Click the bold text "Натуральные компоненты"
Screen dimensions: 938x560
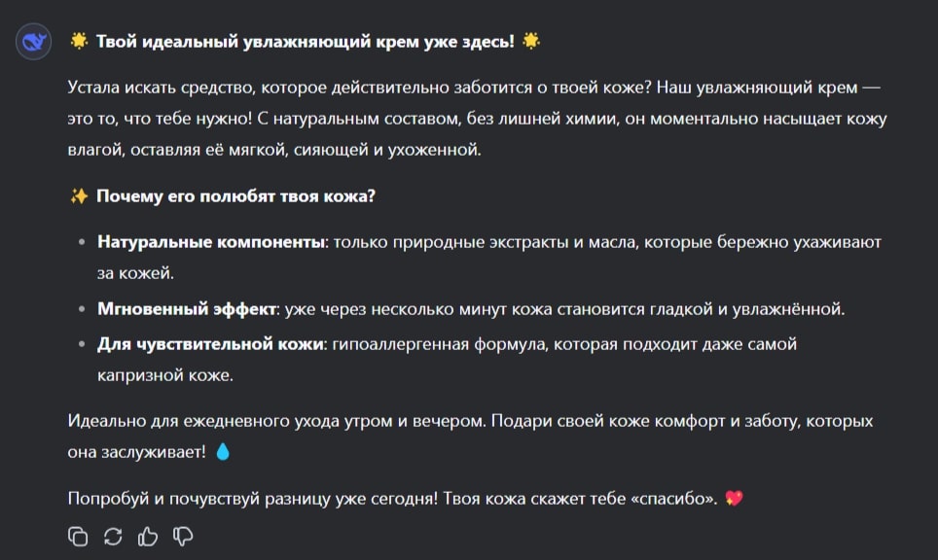tap(211, 242)
